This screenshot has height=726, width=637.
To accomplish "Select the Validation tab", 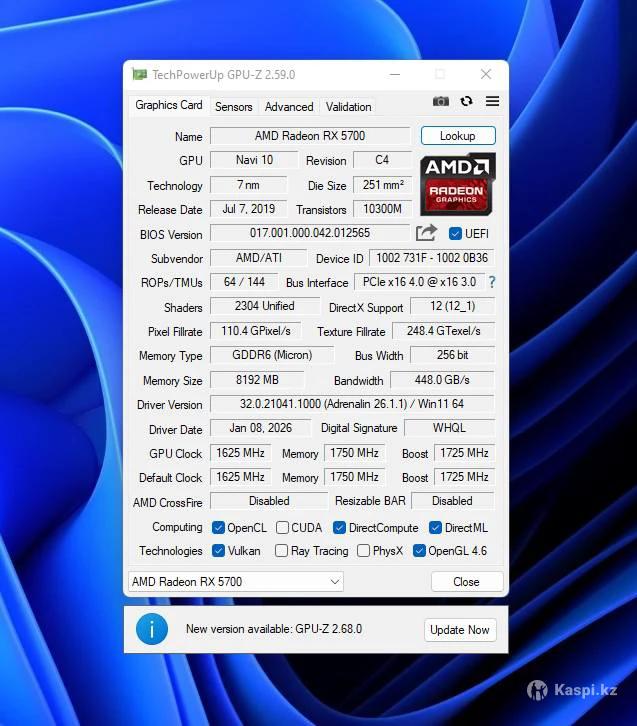I will click(348, 107).
